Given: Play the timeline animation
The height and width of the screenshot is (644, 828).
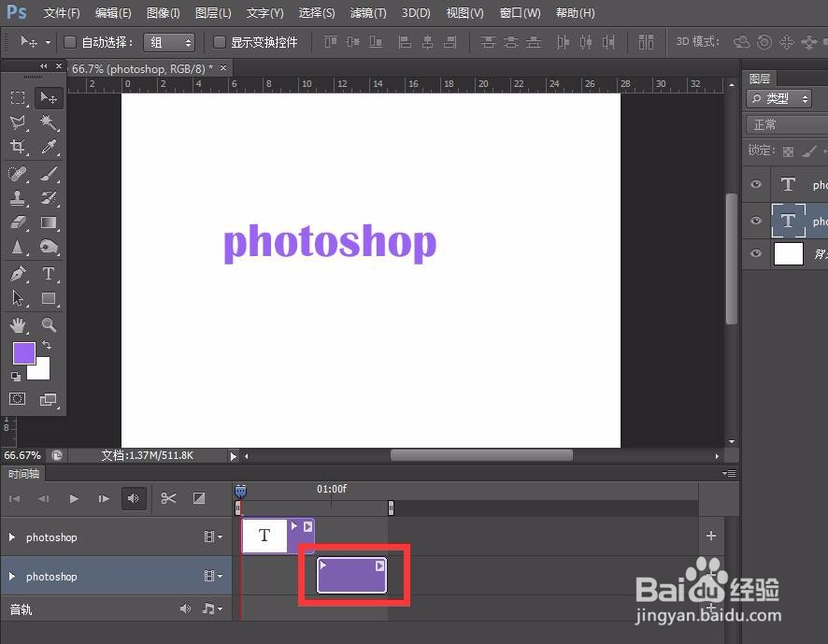Looking at the screenshot, I should point(74,498).
